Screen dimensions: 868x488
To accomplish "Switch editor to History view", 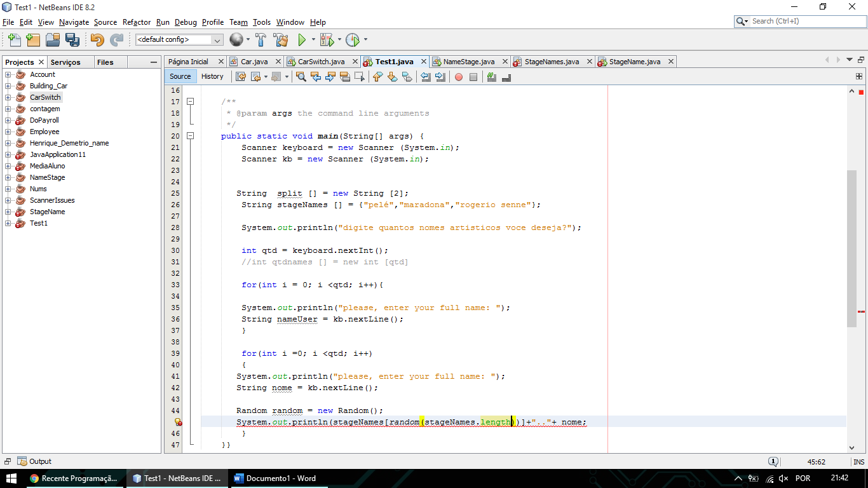I will click(x=212, y=76).
